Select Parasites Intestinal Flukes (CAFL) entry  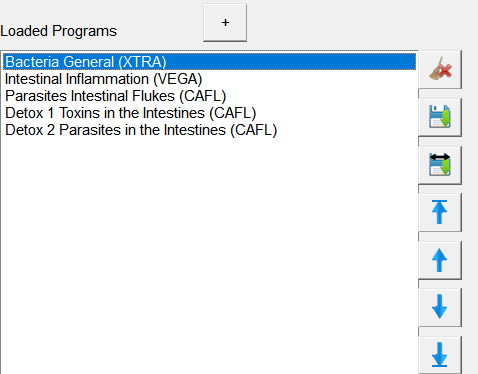(x=209, y=96)
